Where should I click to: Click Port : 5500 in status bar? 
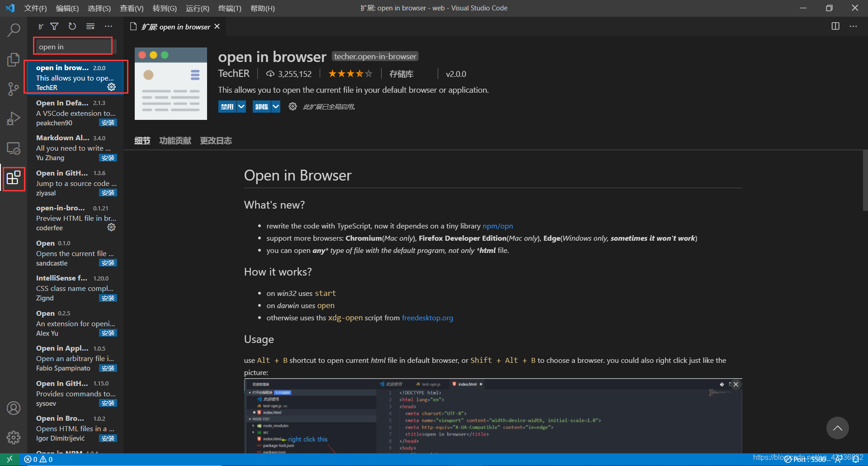pyautogui.click(x=806, y=459)
